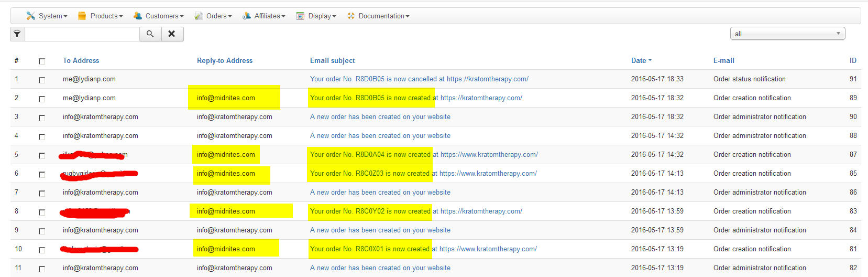Open the R8C0X01 created order email
This screenshot has height=277, width=868.
coord(423,249)
